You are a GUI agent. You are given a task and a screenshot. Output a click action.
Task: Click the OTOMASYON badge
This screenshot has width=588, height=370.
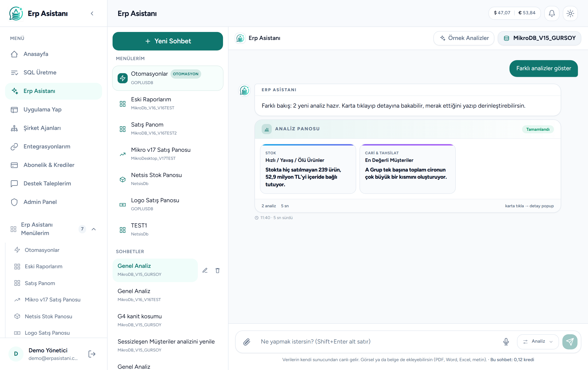pos(186,74)
